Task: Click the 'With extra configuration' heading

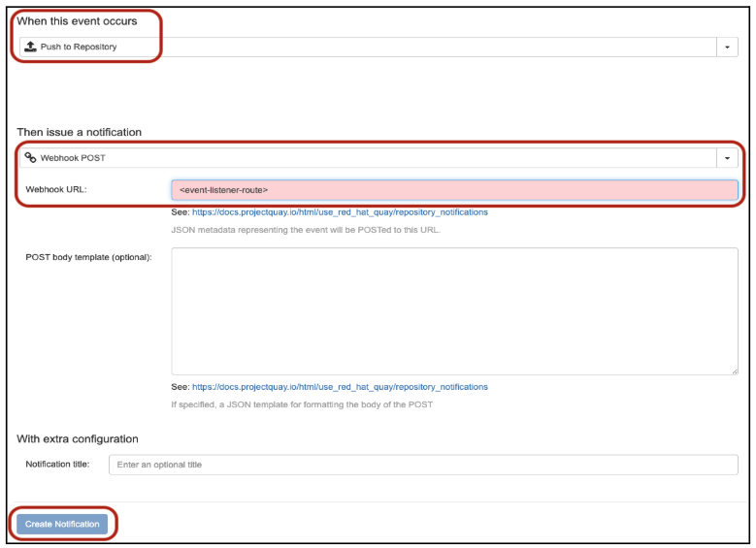Action: point(78,438)
